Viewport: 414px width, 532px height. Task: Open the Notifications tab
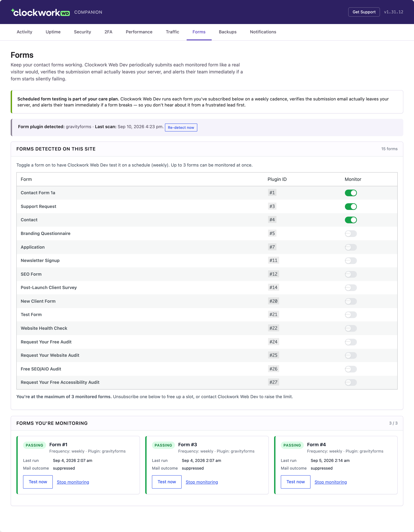coord(263,32)
